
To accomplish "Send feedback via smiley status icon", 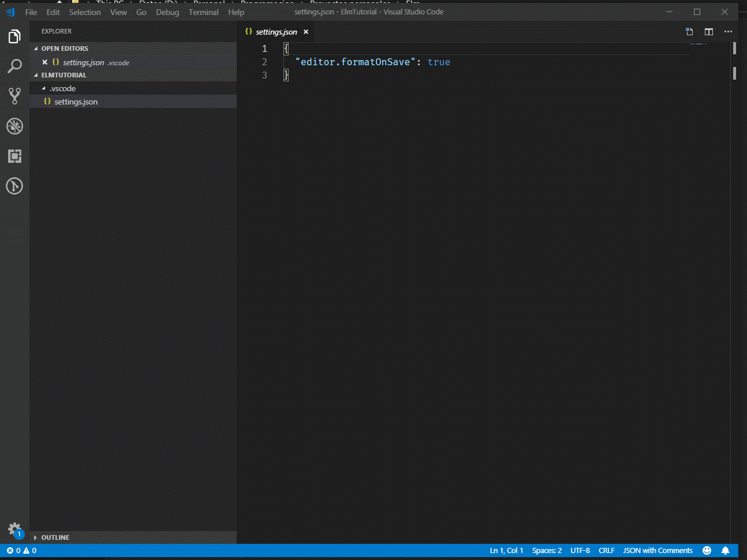I will pyautogui.click(x=707, y=550).
